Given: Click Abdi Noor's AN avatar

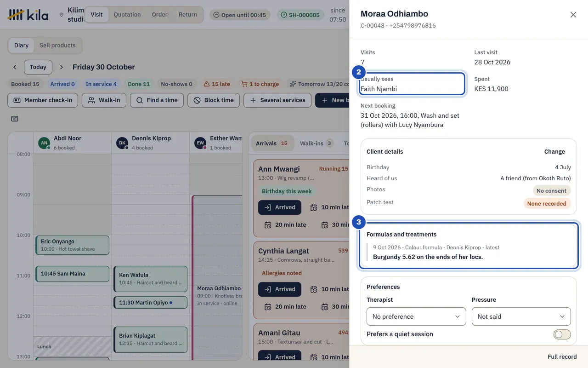Looking at the screenshot, I should 44,143.
